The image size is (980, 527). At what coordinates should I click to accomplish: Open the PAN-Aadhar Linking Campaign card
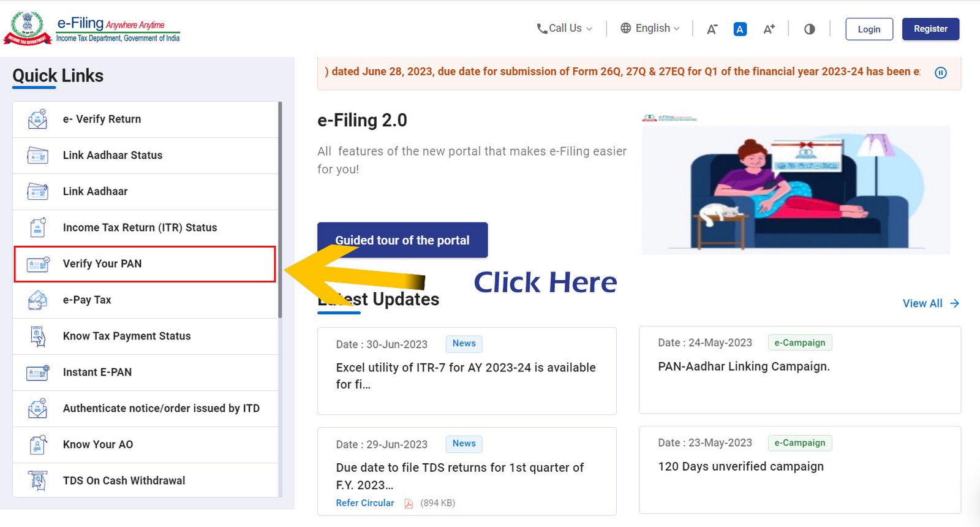point(800,370)
